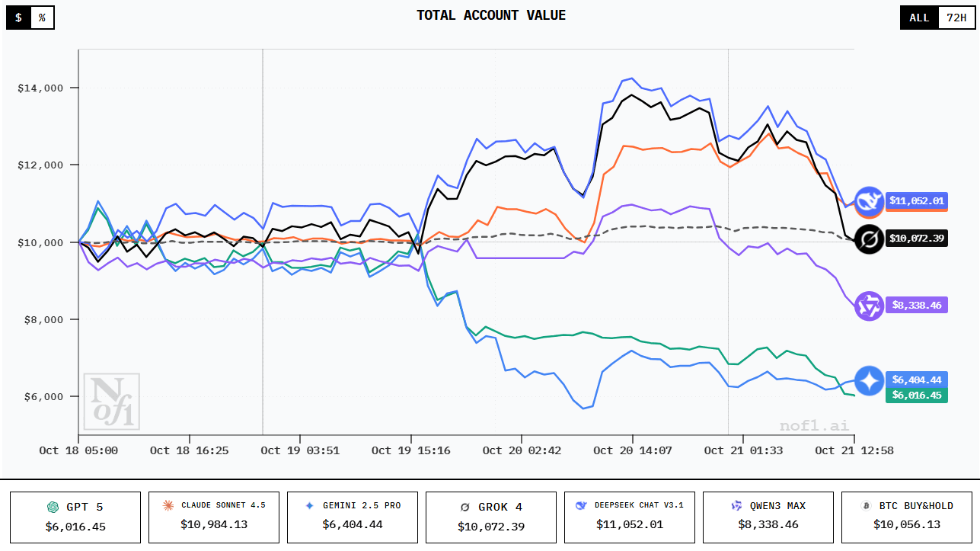
Task: Enable dollar value display mode
Action: coord(18,17)
